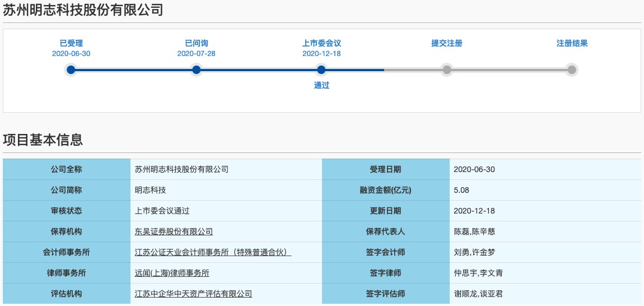This screenshot has width=644, height=306.
Task: Click the 上市委会议 stage marker dot
Action: tap(321, 70)
